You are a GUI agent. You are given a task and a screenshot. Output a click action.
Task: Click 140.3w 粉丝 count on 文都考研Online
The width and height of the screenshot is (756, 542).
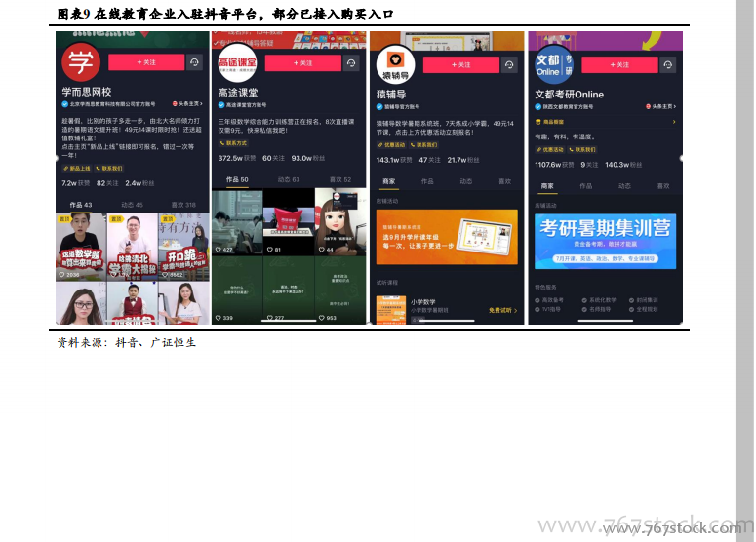[x=623, y=165]
